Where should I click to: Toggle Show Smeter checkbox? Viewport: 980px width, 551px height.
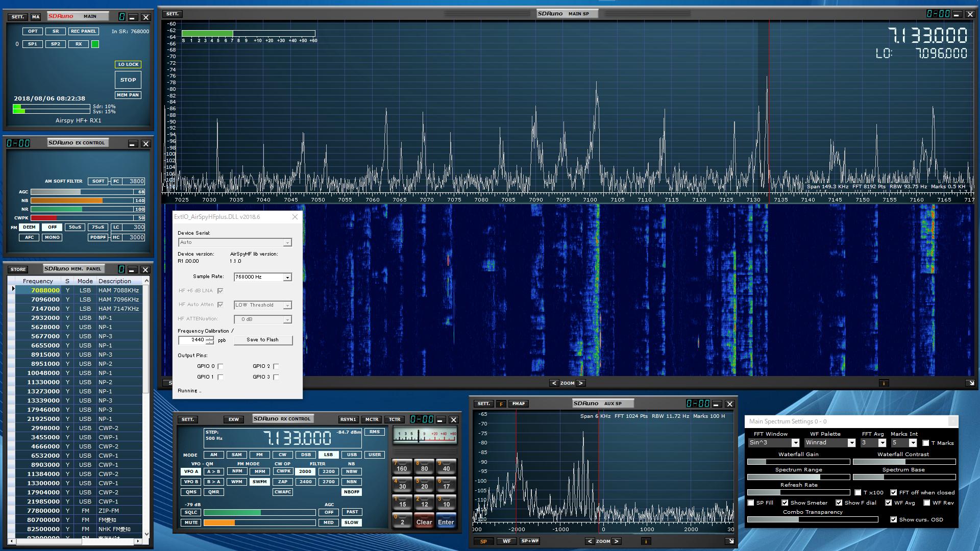coord(785,503)
